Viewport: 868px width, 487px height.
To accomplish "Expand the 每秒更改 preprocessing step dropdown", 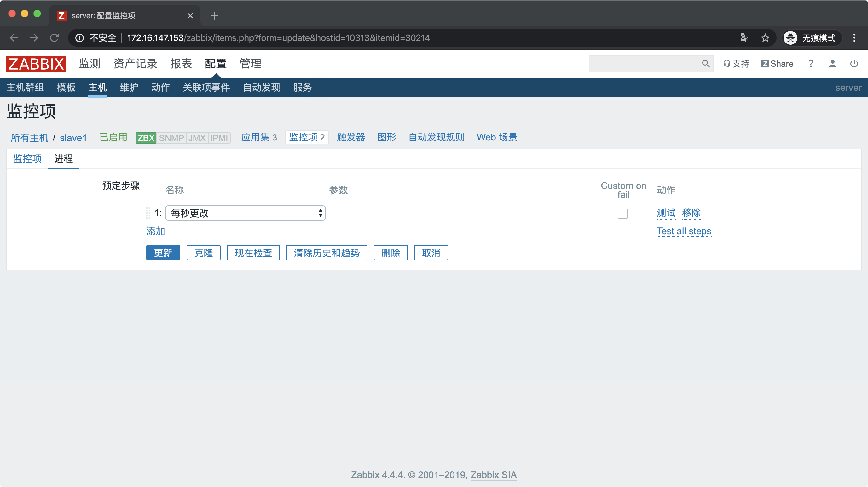I will (245, 213).
